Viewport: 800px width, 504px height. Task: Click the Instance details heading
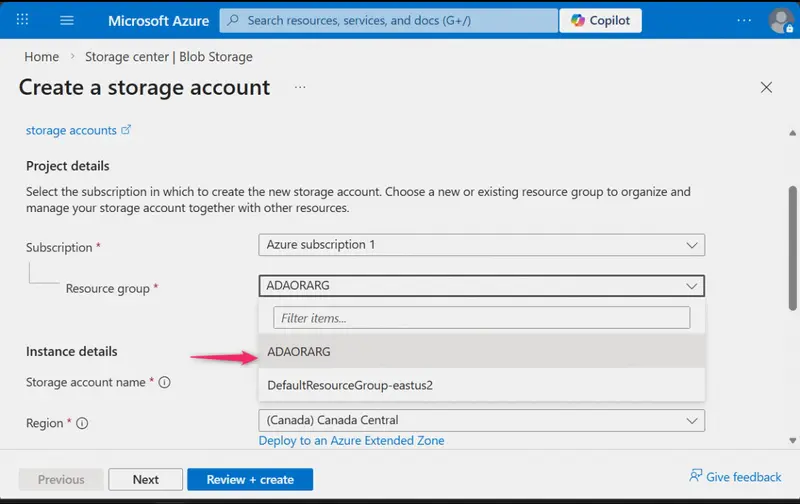point(71,351)
